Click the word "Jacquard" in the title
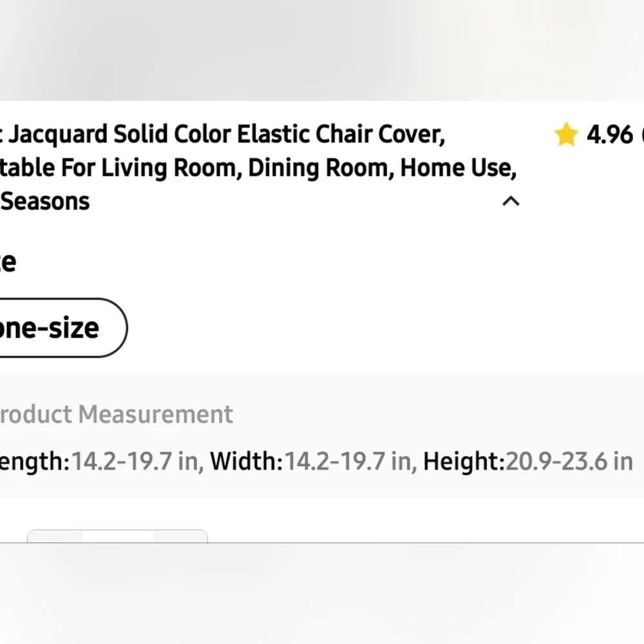The width and height of the screenshot is (644, 644). 59,135
